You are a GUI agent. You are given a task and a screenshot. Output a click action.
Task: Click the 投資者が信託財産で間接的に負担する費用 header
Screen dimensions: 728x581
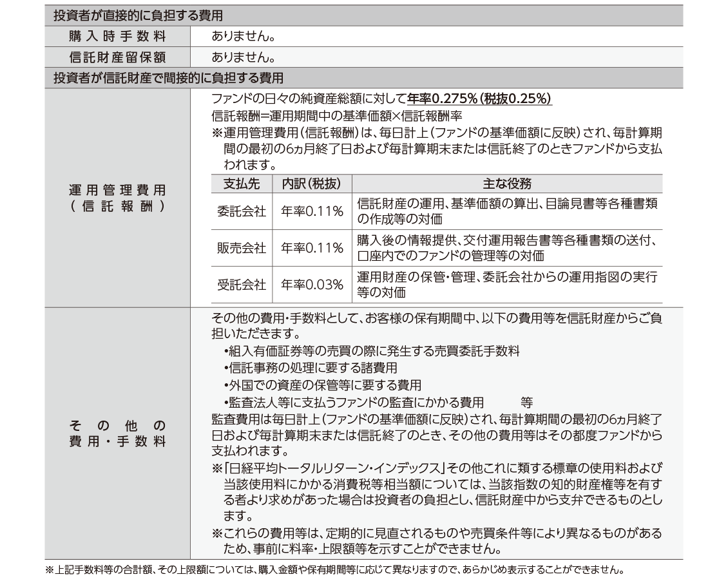tap(169, 78)
